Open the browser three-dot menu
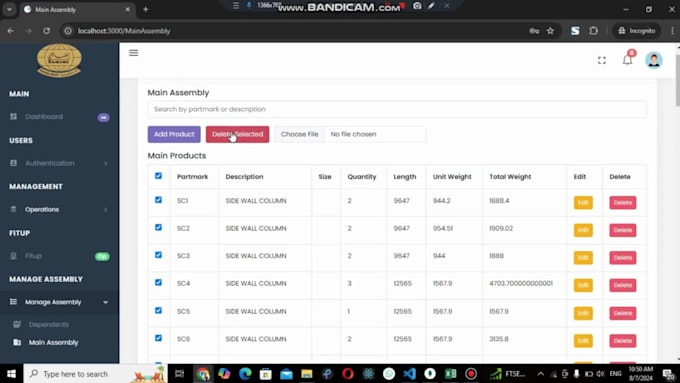Image resolution: width=680 pixels, height=383 pixels. (x=672, y=31)
